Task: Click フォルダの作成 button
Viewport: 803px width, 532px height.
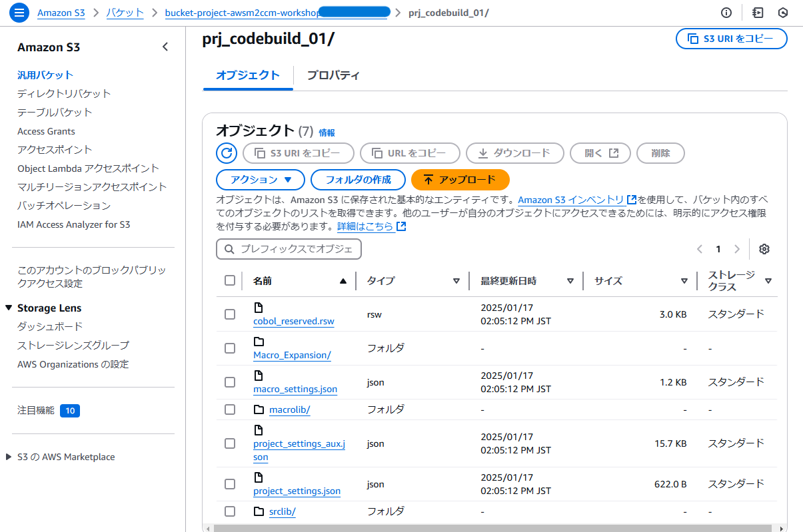Action: [x=358, y=180]
